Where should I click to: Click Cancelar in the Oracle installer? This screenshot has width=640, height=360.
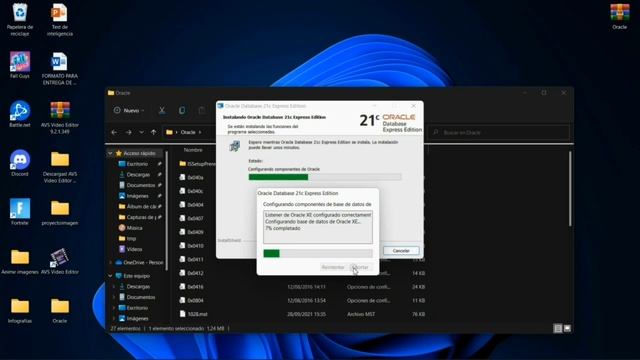click(401, 251)
